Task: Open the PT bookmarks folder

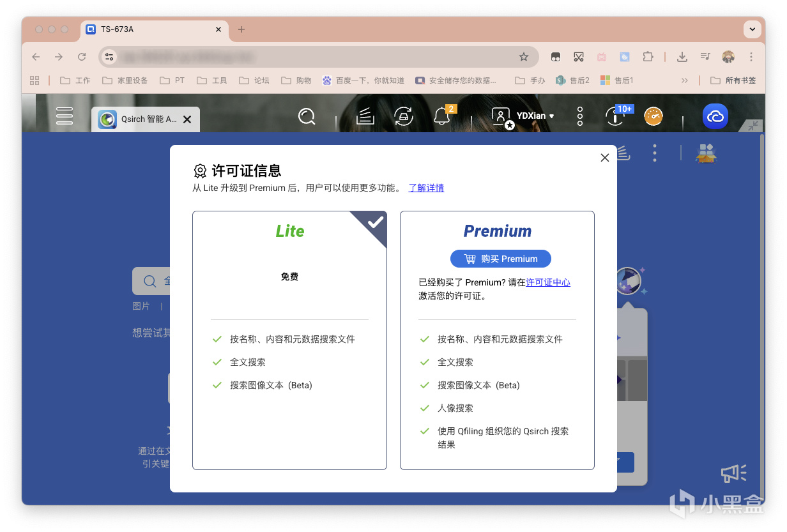Action: point(172,80)
